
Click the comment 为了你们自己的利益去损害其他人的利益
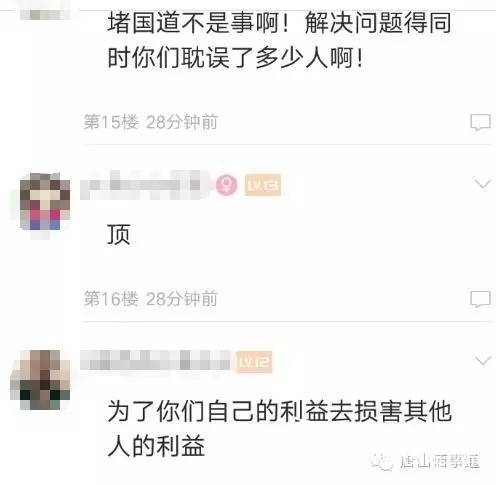pos(279,428)
